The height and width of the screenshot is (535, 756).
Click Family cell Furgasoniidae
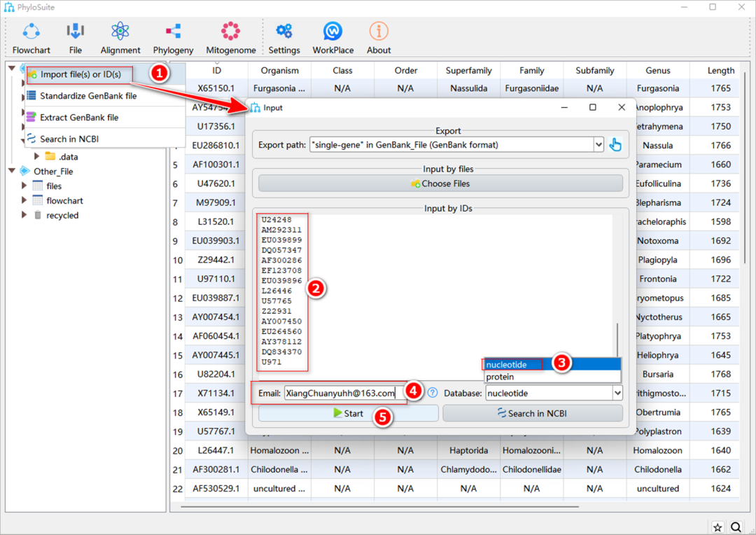531,88
